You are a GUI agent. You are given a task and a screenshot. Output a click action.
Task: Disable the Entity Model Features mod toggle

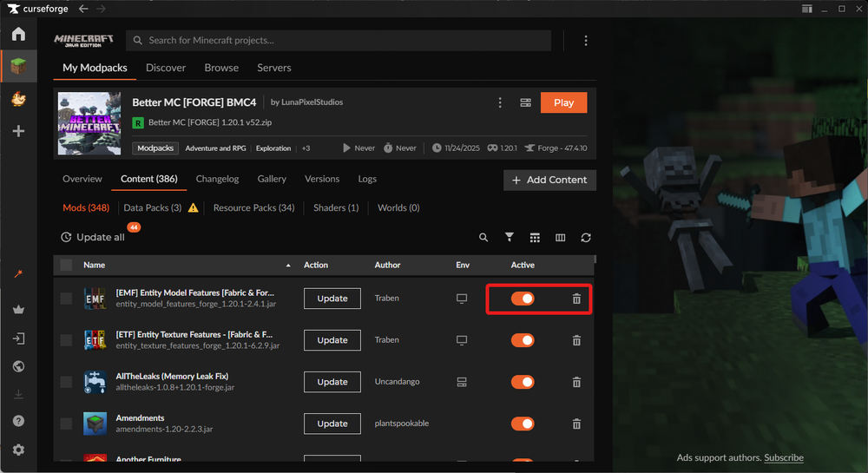coord(523,299)
